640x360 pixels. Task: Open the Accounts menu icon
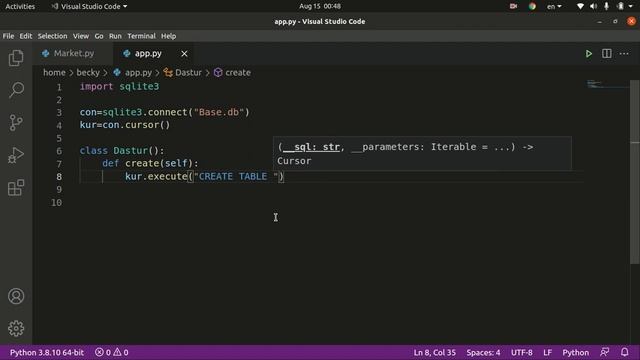pos(16,296)
